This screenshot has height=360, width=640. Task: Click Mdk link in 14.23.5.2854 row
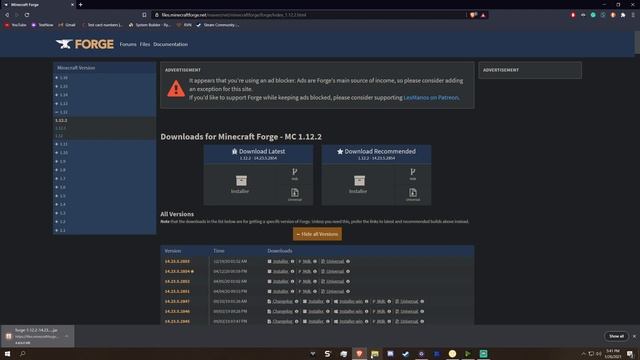[x=307, y=271]
